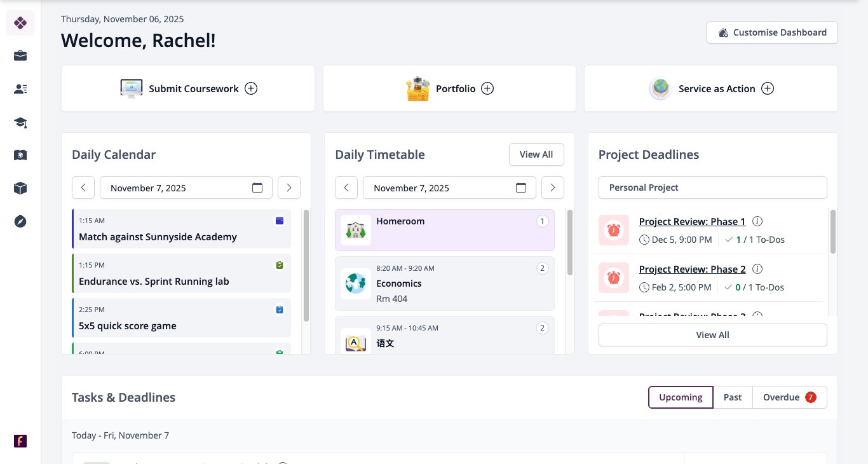Click the alarm clock icon for Phase 1
868x464 pixels.
[614, 230]
